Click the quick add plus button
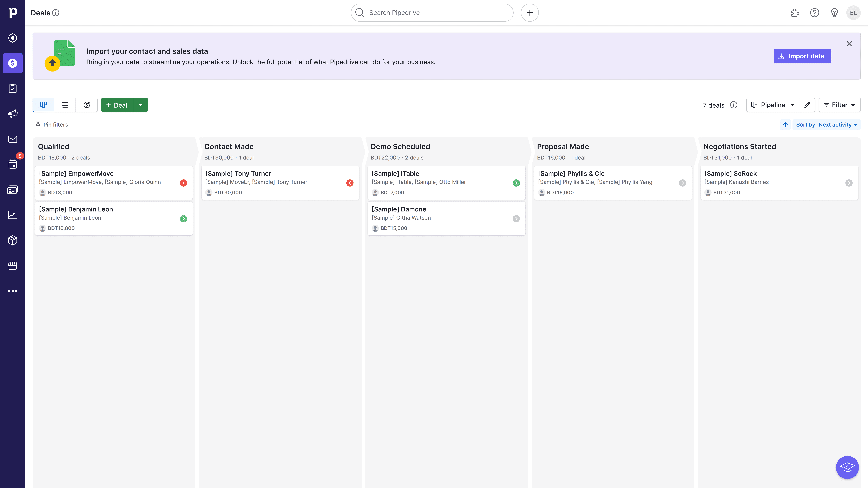868x488 pixels. coord(530,13)
